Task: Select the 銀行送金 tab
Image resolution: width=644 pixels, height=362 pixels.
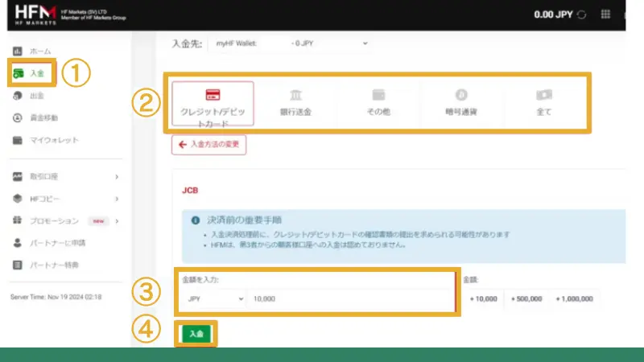Action: (295, 104)
